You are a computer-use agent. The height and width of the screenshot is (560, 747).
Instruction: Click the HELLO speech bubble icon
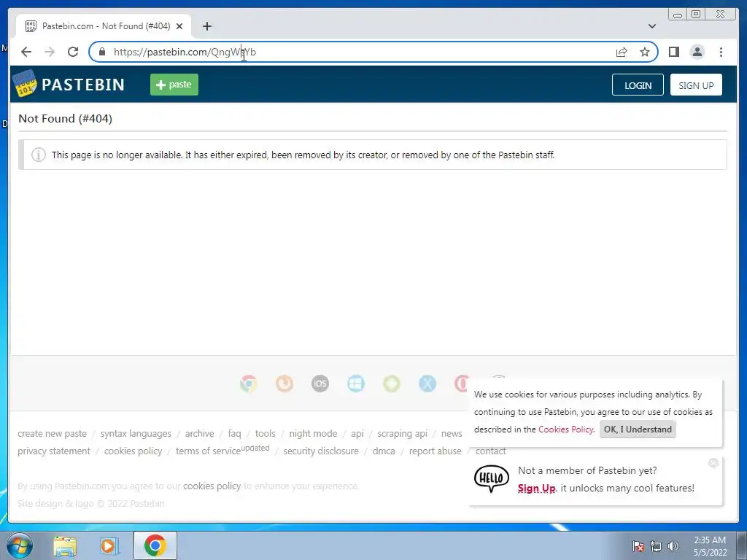(491, 478)
